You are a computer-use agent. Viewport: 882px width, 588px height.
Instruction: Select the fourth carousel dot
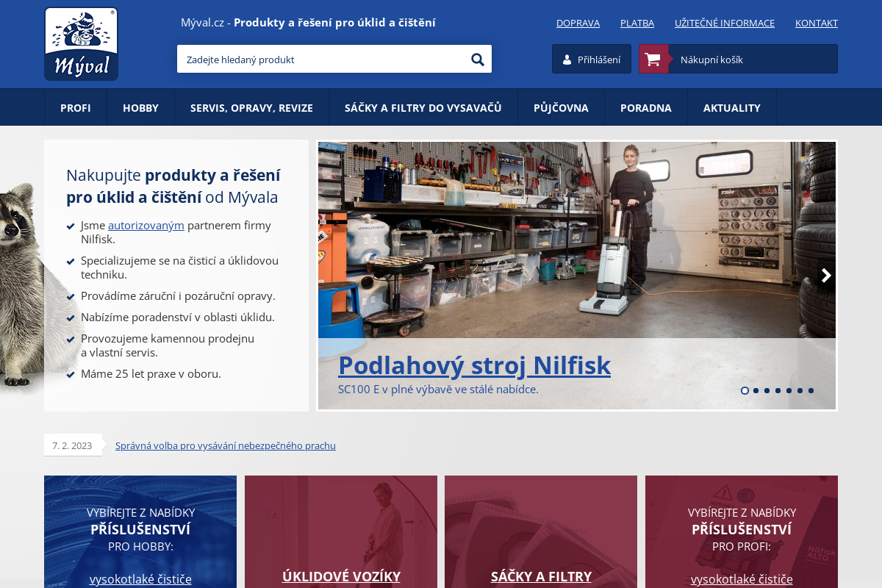tap(778, 391)
